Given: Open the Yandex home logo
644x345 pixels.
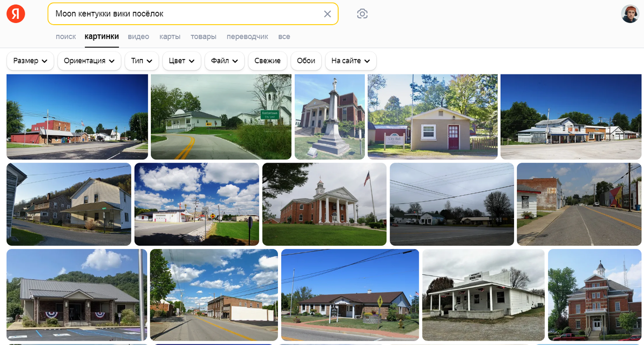Looking at the screenshot, I should click(16, 14).
